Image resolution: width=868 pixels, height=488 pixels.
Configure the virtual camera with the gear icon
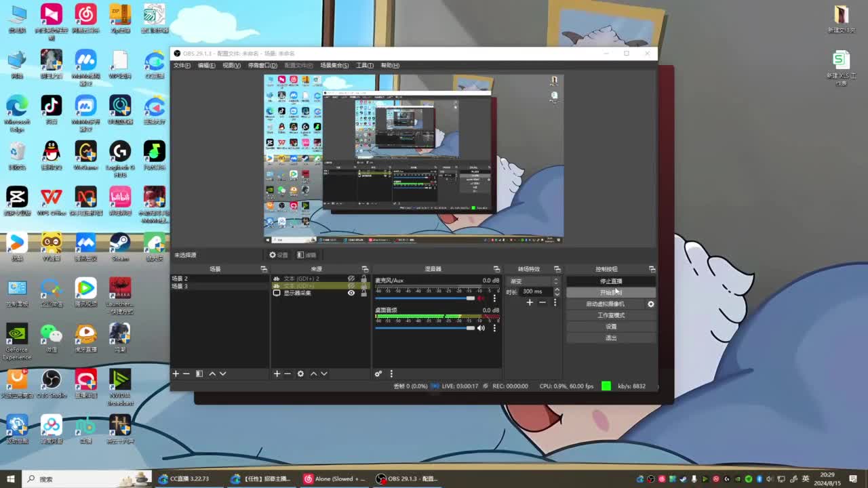[x=651, y=304]
